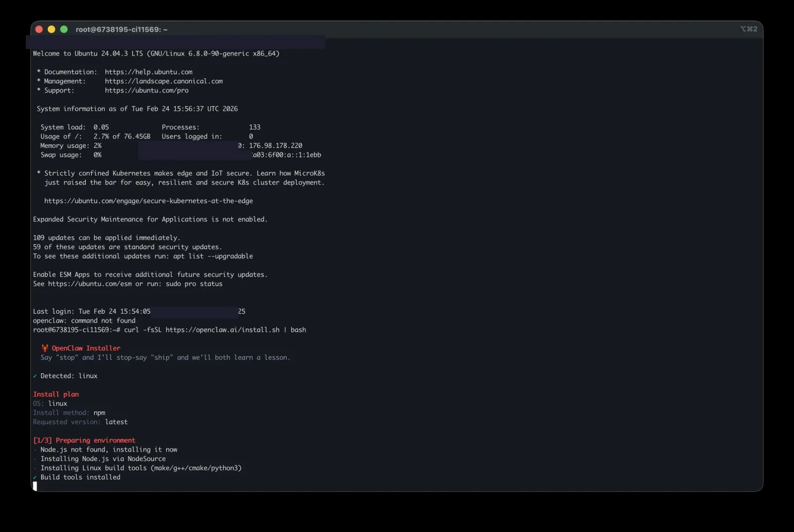Click the '[1/3] Preparing environment' line
Viewport: 794px width, 532px height.
pos(84,441)
